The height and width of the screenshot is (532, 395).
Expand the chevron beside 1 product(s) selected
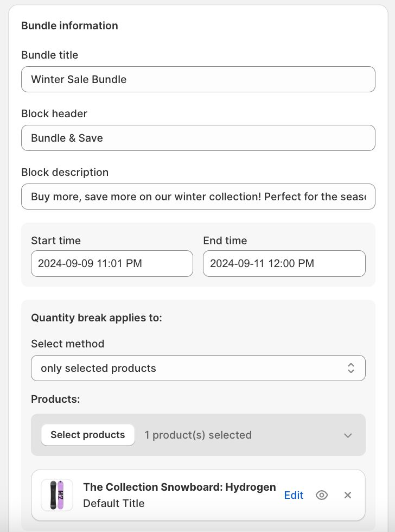point(348,435)
